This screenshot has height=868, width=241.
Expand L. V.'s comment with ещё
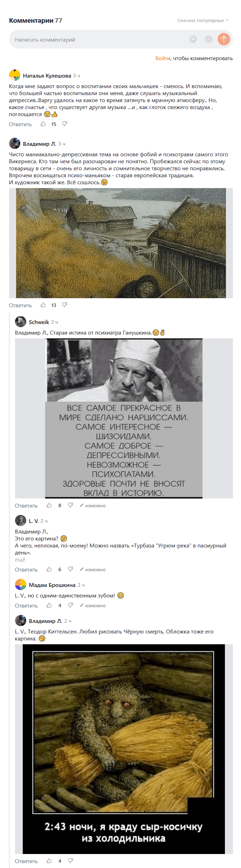pyautogui.click(x=20, y=560)
